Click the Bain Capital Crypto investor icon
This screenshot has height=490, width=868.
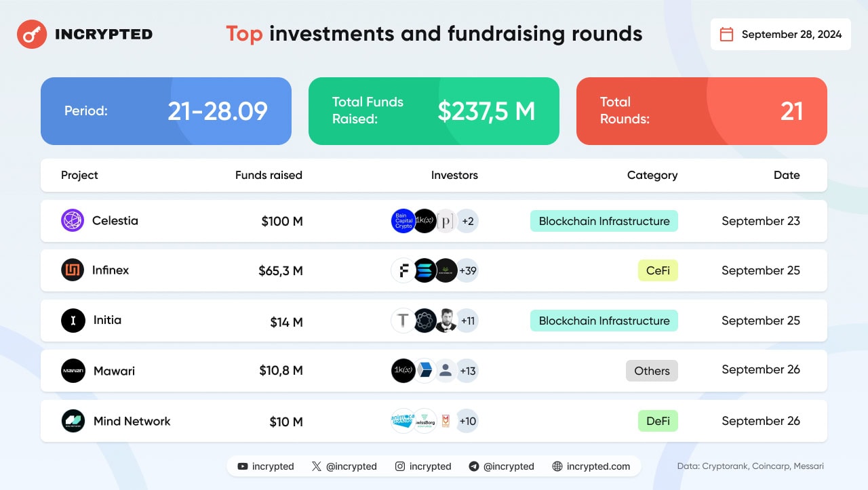pos(403,221)
